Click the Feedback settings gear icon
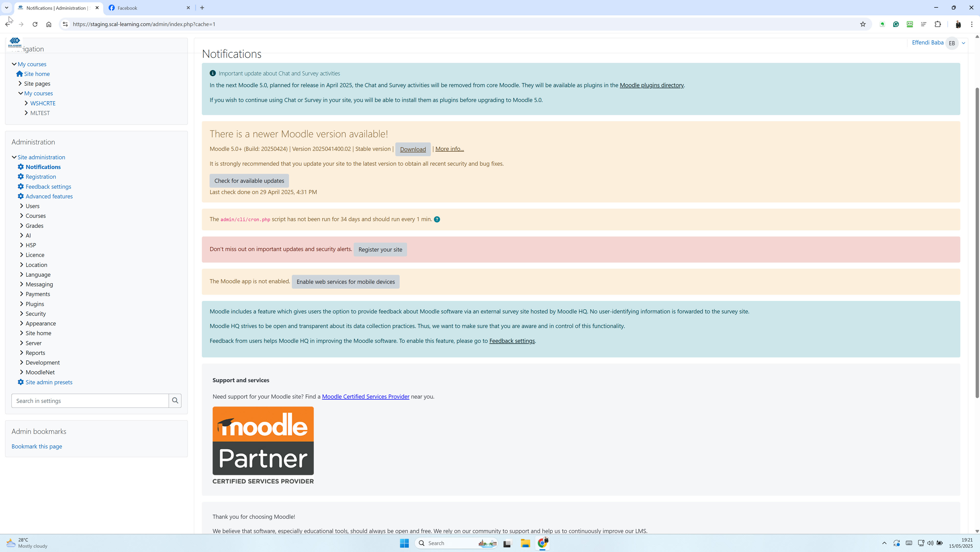Viewport: 980px width, 552px height. point(20,187)
